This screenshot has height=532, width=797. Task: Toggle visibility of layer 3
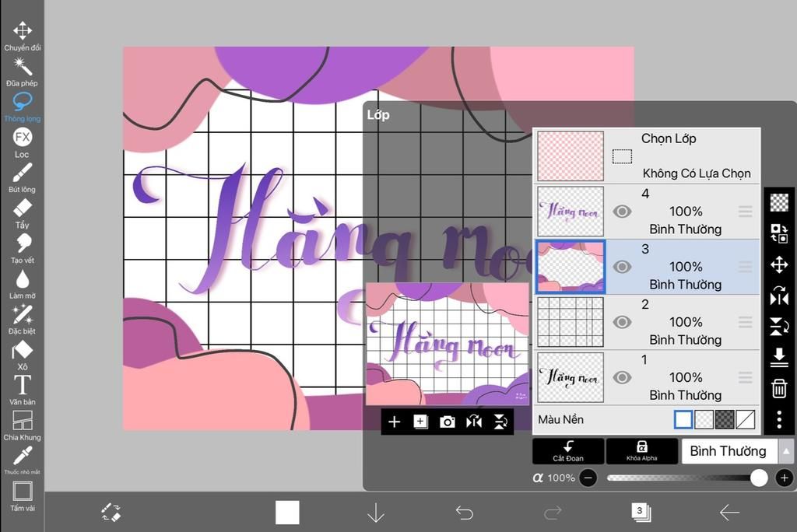click(622, 267)
